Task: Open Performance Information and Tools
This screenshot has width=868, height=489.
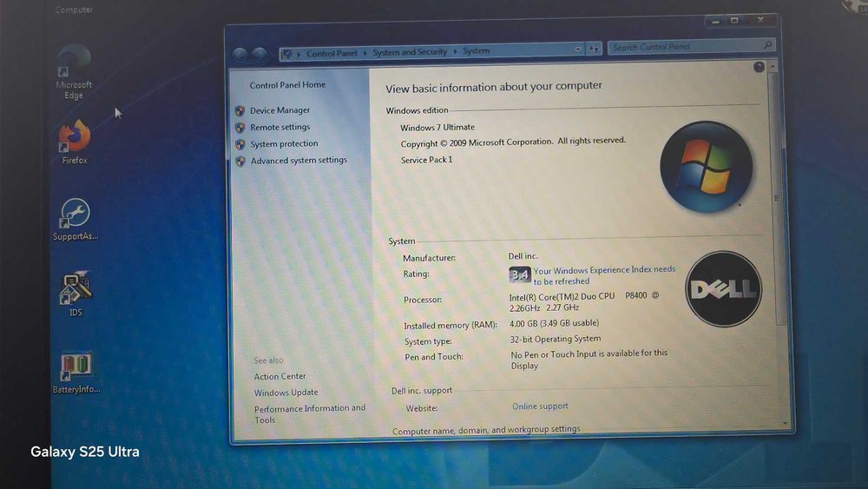Action: point(310,413)
